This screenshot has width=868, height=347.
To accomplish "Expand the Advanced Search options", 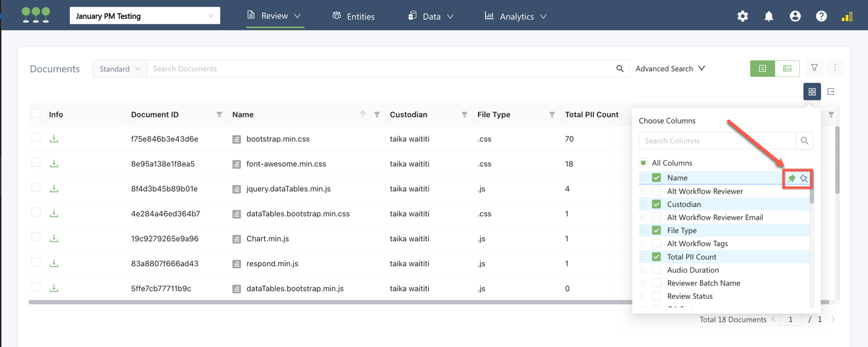I will [x=670, y=69].
